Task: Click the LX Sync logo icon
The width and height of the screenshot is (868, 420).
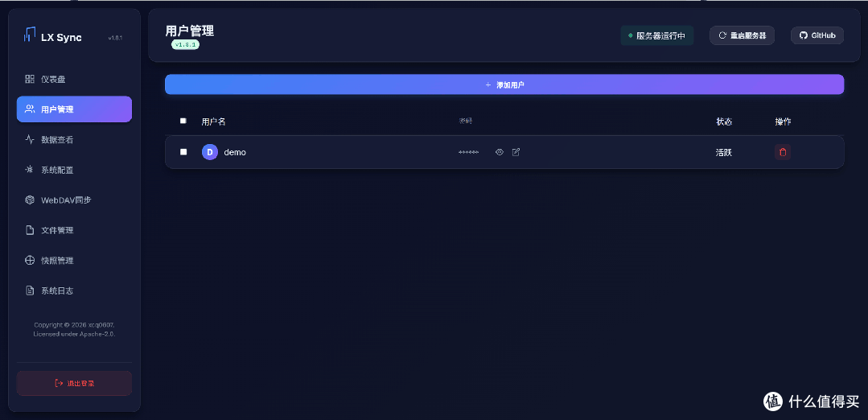Action: click(x=30, y=35)
